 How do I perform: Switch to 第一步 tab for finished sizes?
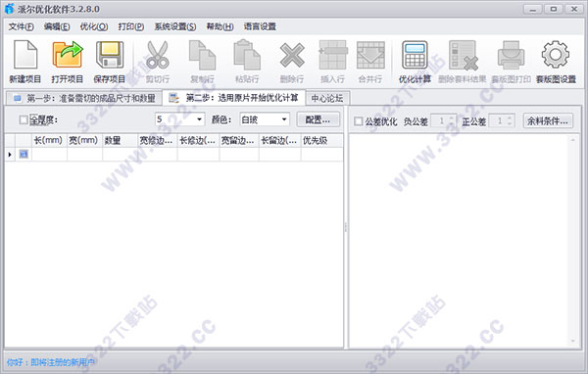point(84,98)
